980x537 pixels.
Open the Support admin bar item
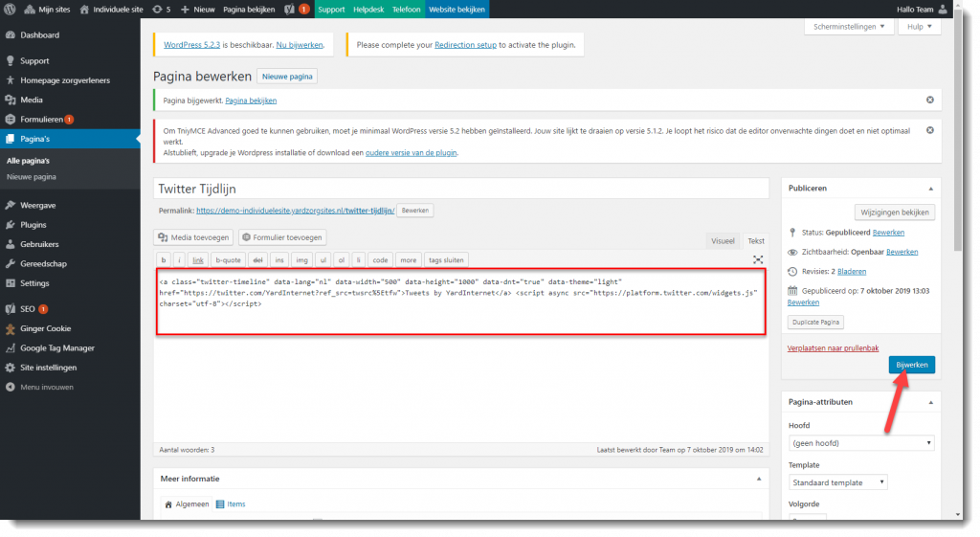[x=331, y=10]
